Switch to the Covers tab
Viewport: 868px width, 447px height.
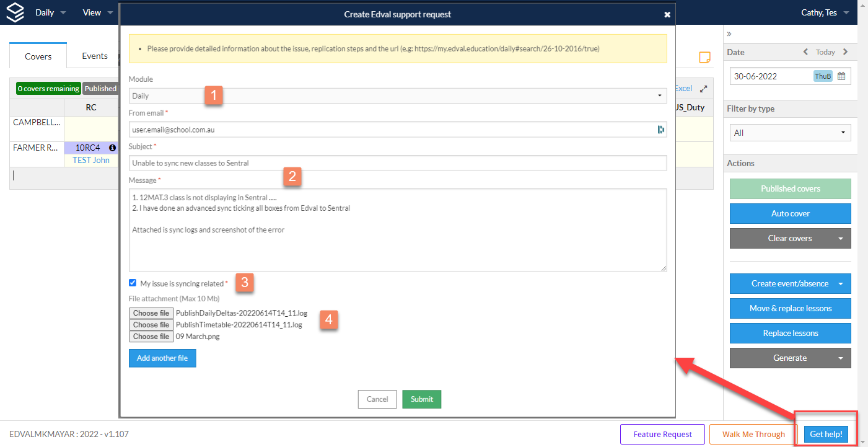pos(38,56)
